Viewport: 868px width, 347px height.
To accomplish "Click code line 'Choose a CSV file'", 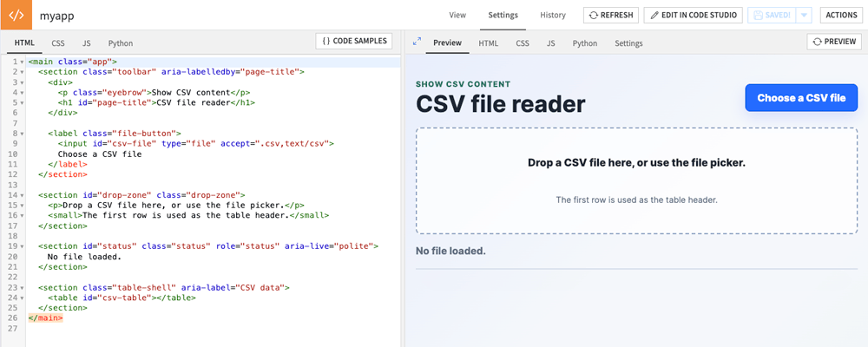I will click(x=100, y=154).
